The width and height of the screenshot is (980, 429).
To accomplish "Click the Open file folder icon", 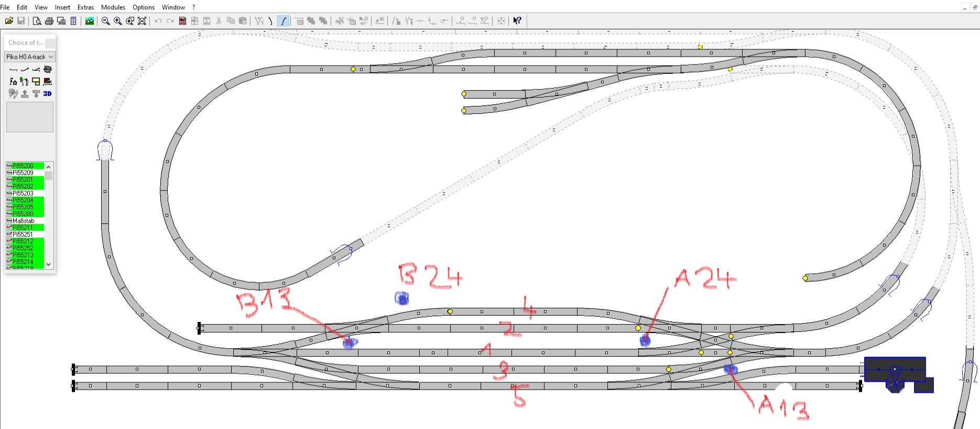I will [x=9, y=21].
